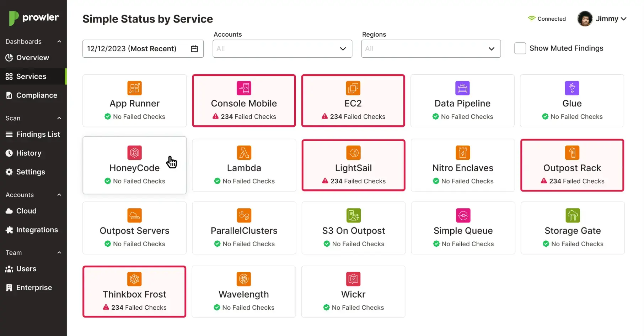This screenshot has height=336, width=644.
Task: Collapse the Accounts sidebar section
Action: click(x=59, y=195)
